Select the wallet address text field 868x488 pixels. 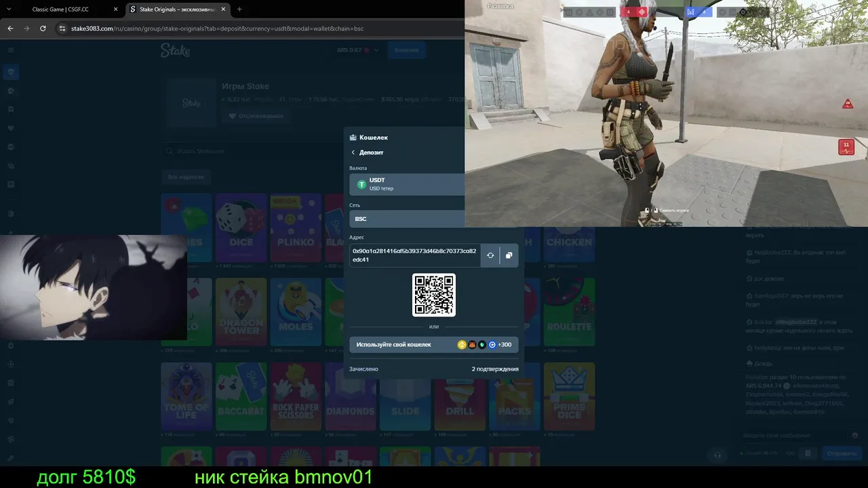tap(415, 256)
